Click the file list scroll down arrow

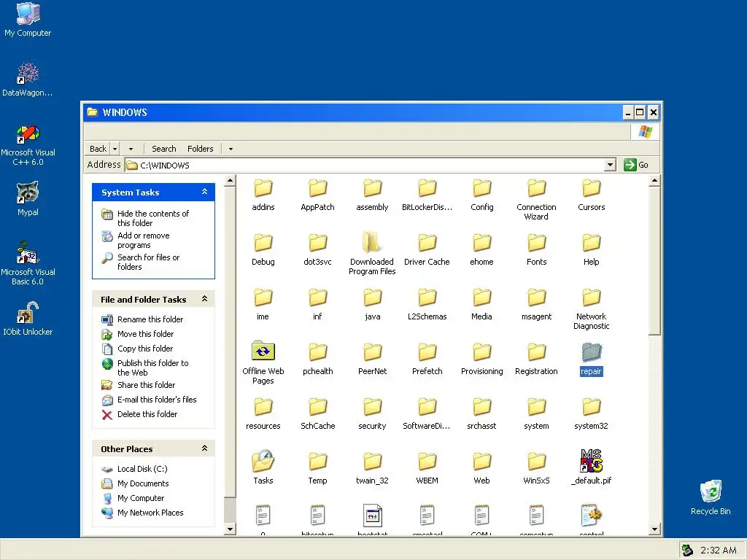tap(654, 529)
